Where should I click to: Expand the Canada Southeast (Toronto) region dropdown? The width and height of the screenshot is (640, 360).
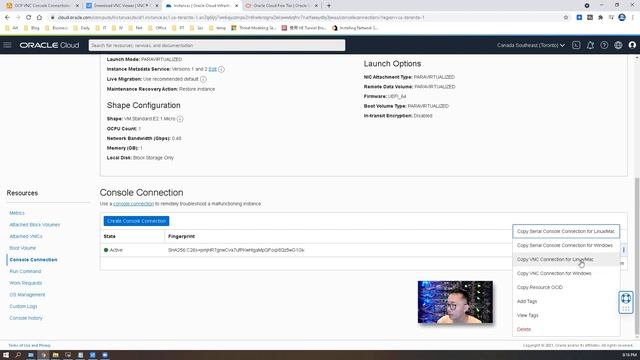[531, 45]
